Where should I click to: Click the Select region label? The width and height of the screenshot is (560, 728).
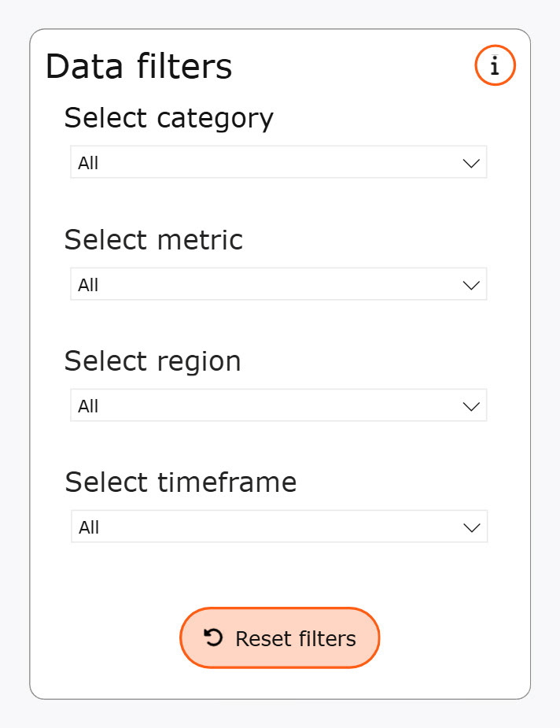pyautogui.click(x=153, y=361)
